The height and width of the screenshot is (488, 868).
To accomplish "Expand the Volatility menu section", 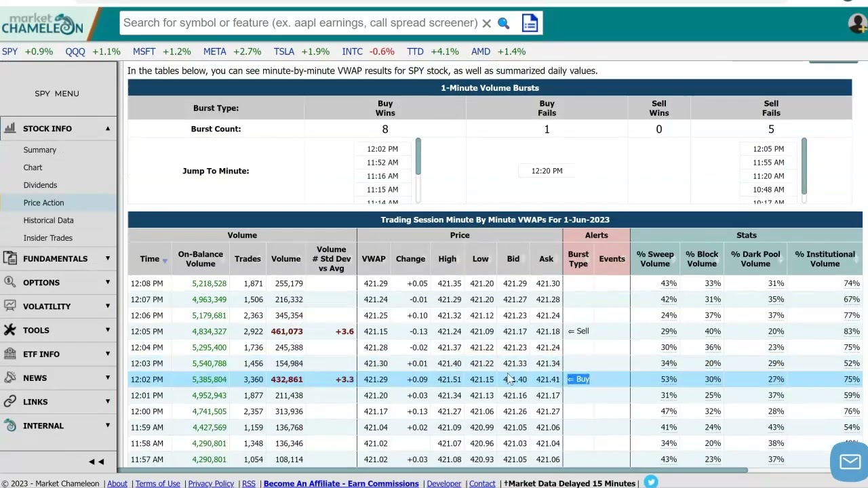I will tap(107, 306).
